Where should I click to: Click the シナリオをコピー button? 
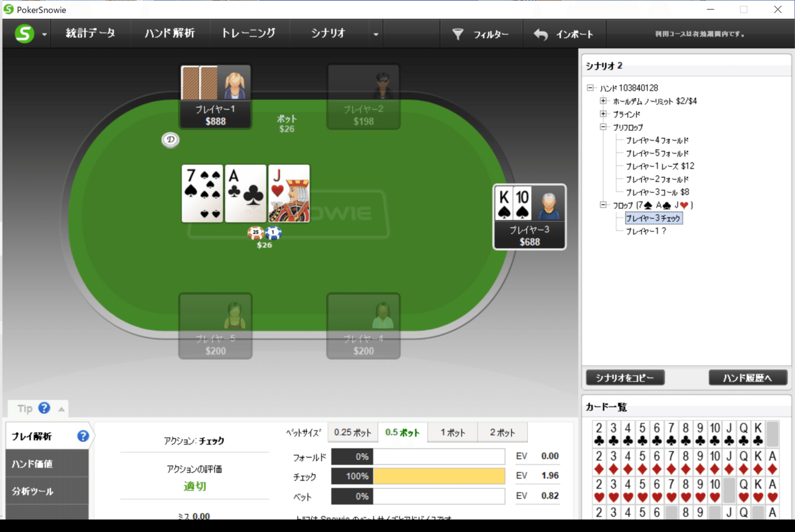[625, 377]
